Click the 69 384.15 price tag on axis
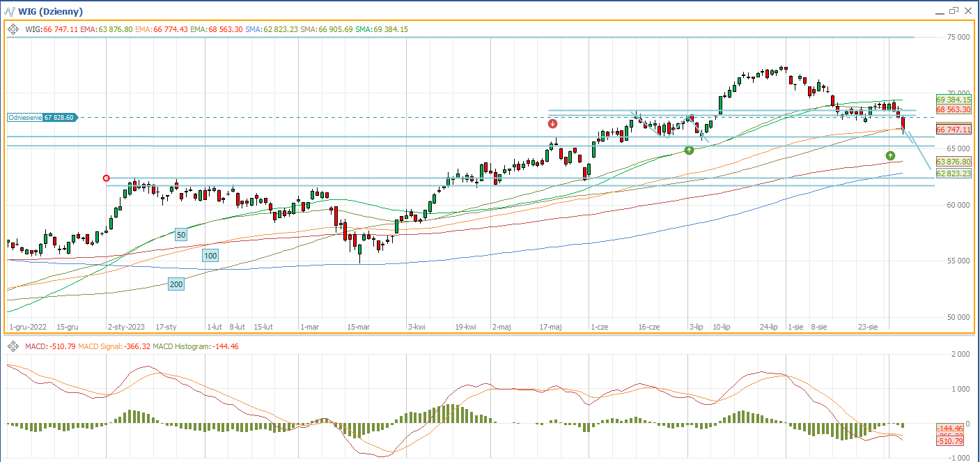The width and height of the screenshot is (980, 462). click(x=954, y=100)
